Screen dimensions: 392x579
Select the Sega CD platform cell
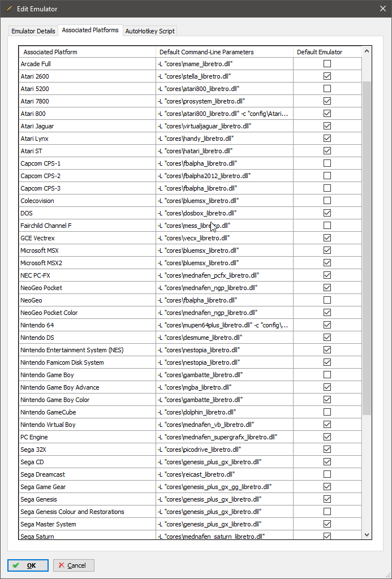click(x=87, y=462)
